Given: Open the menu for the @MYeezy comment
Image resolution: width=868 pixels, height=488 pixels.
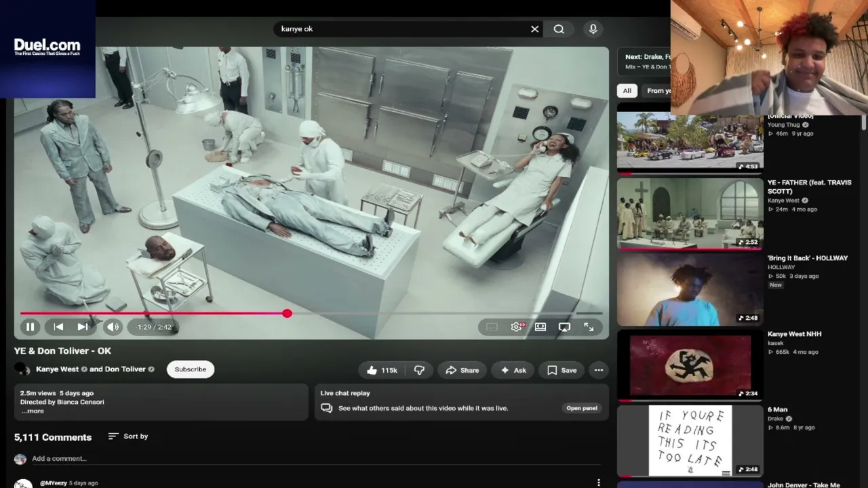Looking at the screenshot, I should (x=599, y=483).
